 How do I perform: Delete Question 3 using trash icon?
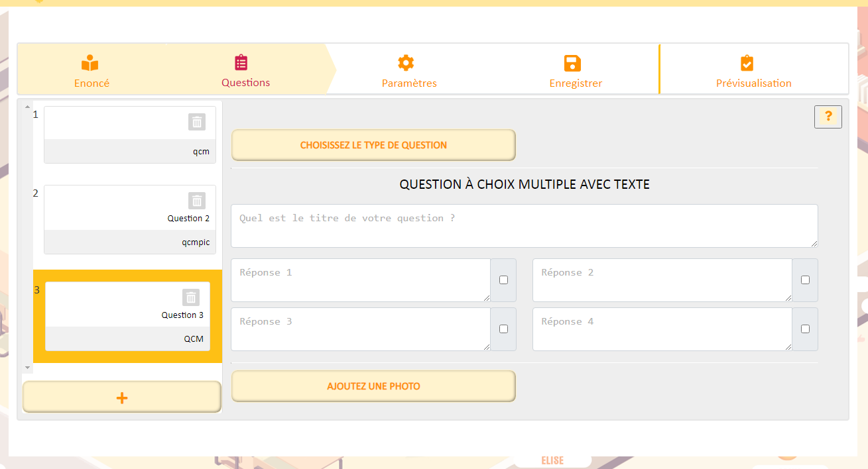point(191,297)
